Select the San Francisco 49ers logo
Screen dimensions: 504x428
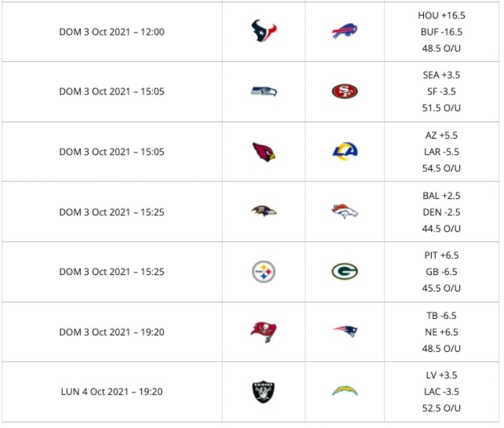click(x=345, y=91)
